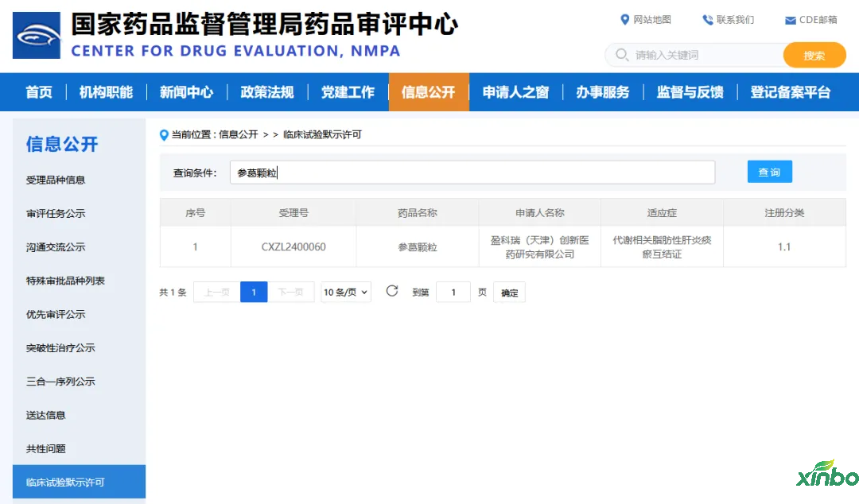Select 登记备案平台 in the navigation bar
This screenshot has height=504, width=859.
click(790, 92)
